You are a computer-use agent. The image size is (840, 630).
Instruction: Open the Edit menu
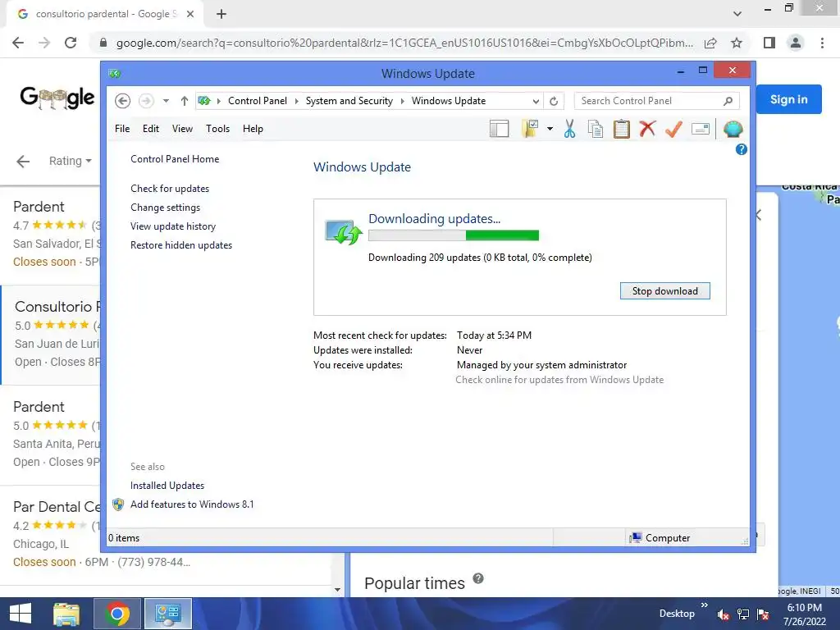pyautogui.click(x=151, y=129)
